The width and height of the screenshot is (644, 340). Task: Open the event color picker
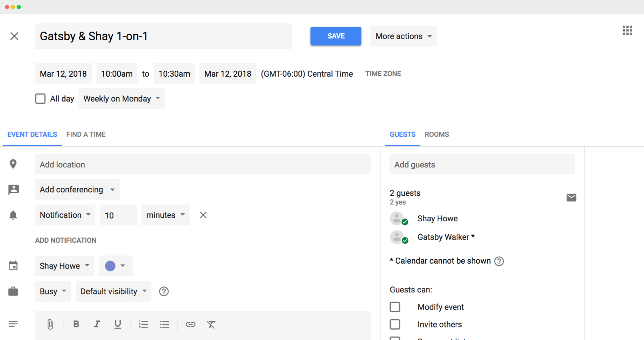pyautogui.click(x=115, y=266)
